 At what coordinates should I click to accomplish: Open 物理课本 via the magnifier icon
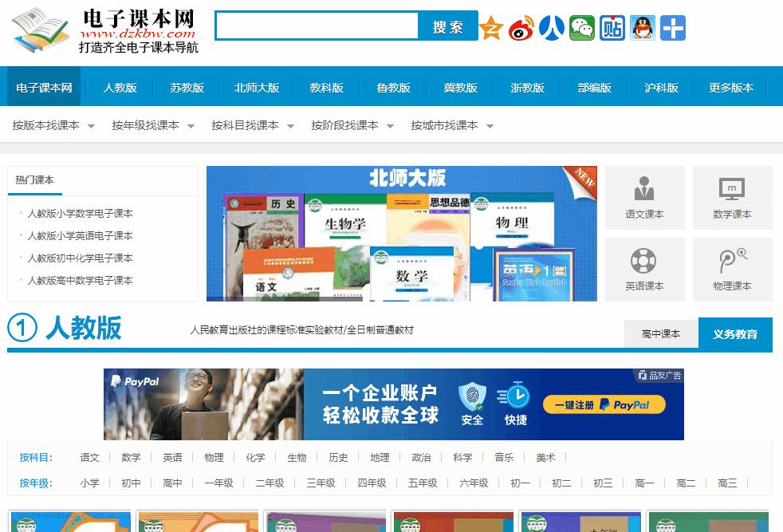coord(732,269)
